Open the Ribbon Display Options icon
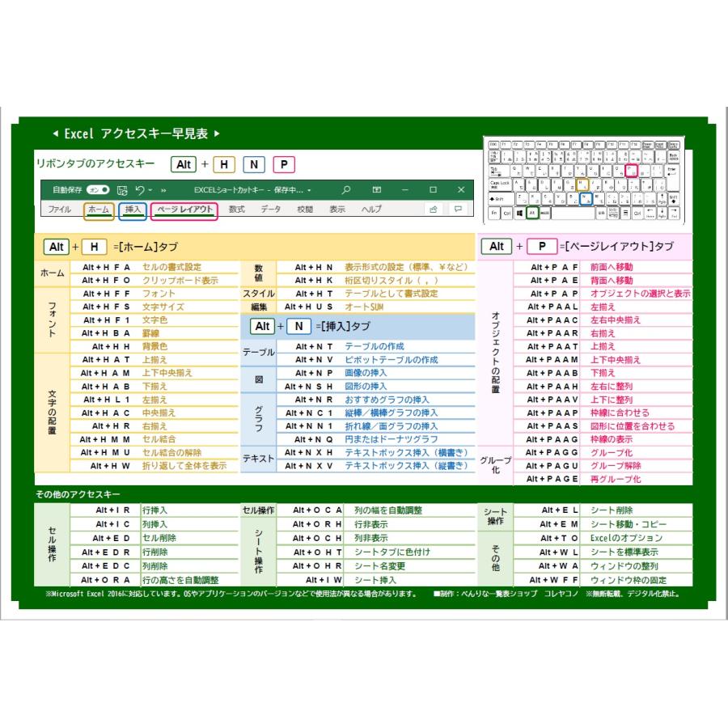 (x=376, y=190)
